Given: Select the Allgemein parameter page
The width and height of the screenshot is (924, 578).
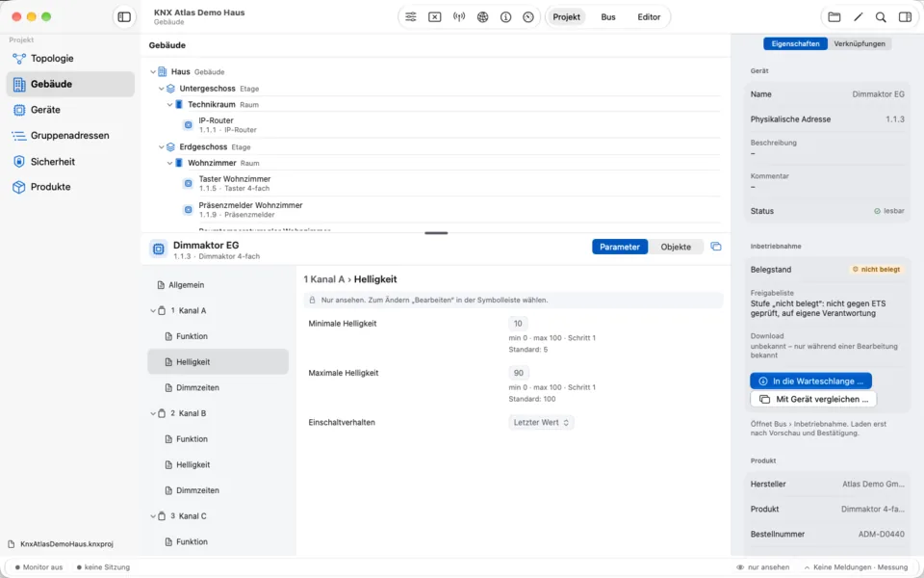Looking at the screenshot, I should [218, 285].
